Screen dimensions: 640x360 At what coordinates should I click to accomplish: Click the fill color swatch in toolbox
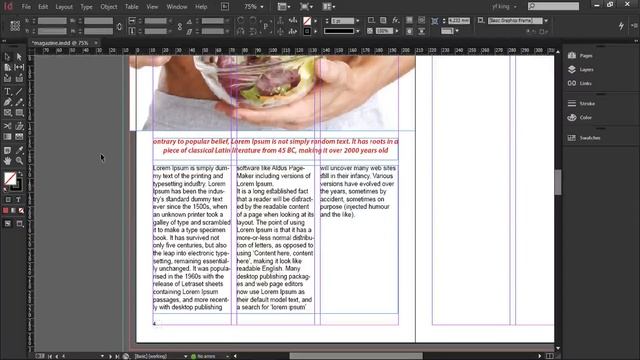pyautogui.click(x=10, y=178)
